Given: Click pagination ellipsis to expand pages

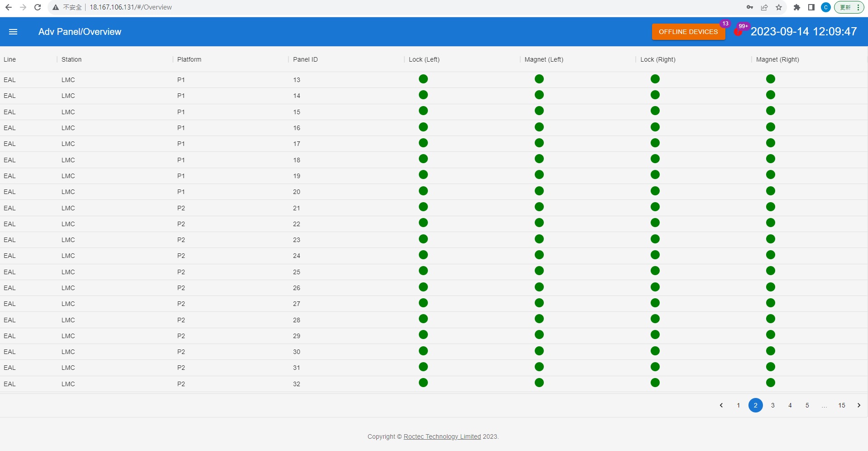Looking at the screenshot, I should [824, 405].
